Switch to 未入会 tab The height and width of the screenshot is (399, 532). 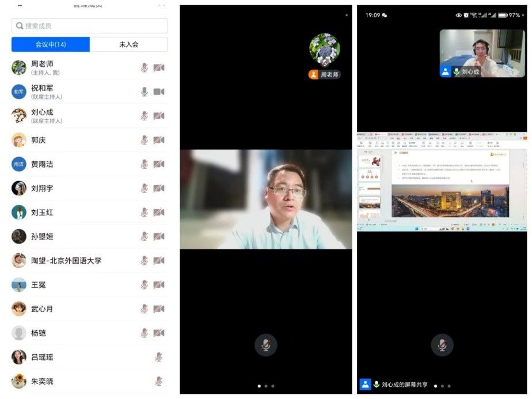(x=128, y=44)
